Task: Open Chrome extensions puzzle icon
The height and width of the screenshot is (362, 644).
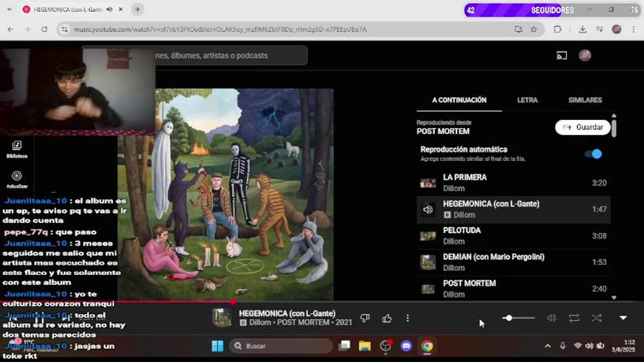Action: coord(557,30)
